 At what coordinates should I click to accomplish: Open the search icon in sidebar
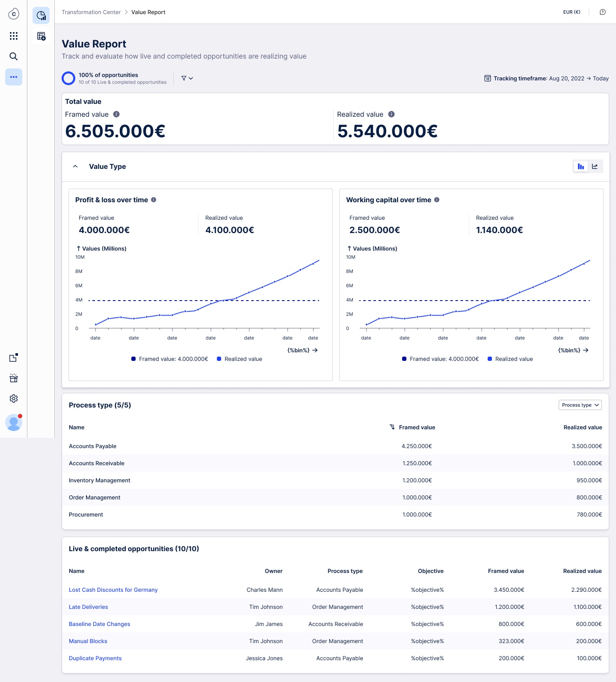click(x=14, y=56)
